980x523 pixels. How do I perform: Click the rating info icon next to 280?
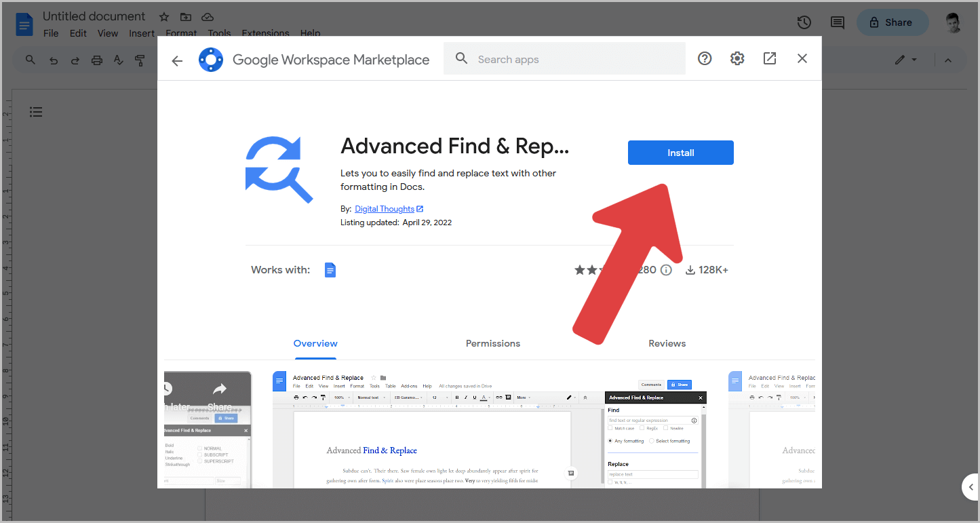(x=666, y=269)
